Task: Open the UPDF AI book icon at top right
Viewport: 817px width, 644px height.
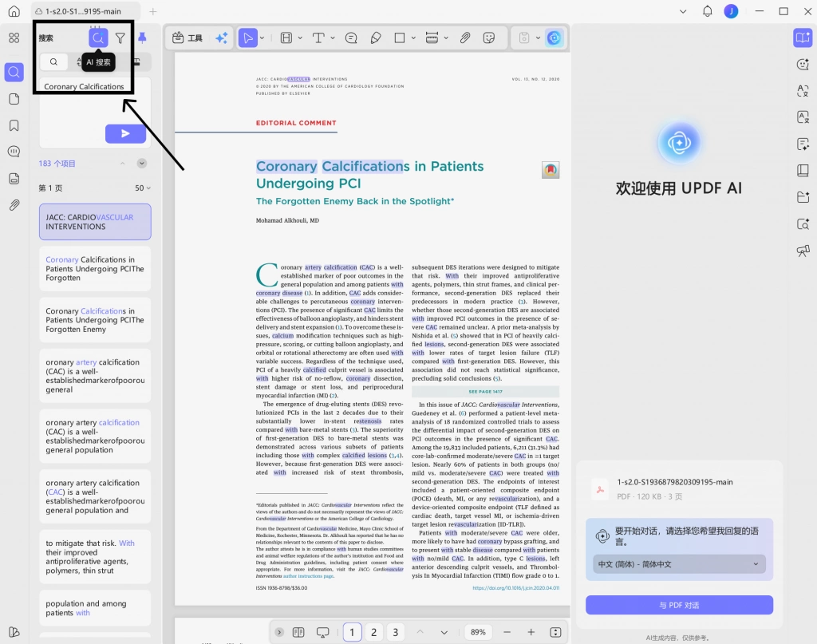Action: 803,38
